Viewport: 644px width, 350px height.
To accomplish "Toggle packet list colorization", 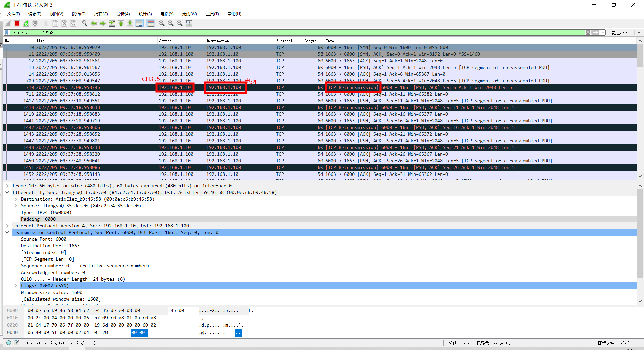I will tap(151, 23).
